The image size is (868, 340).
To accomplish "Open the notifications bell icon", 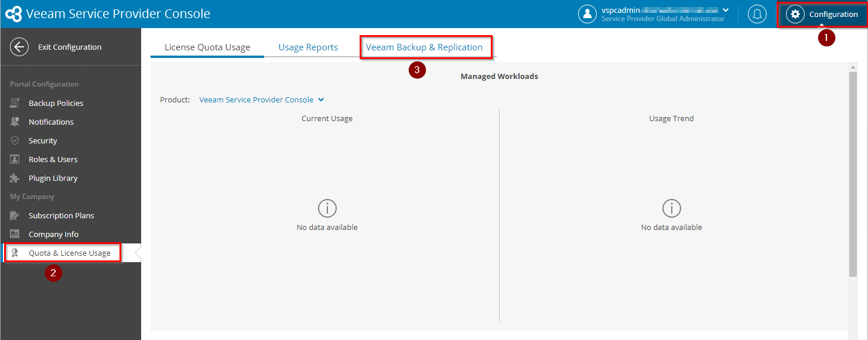I will [x=757, y=14].
